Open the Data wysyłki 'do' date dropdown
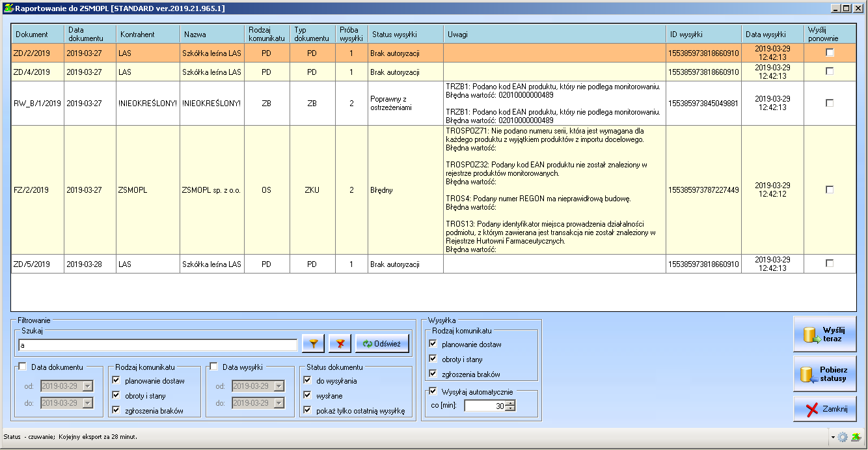 278,403
